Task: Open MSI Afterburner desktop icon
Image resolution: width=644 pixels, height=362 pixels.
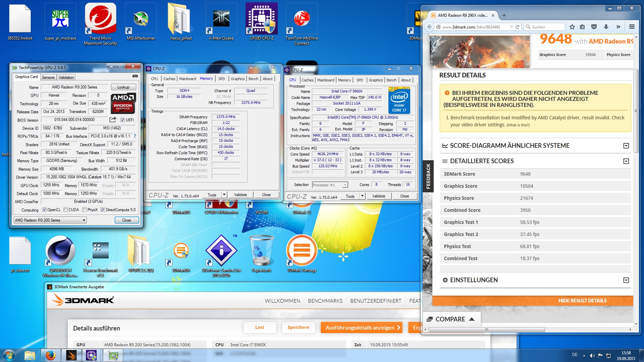Action: click(141, 22)
